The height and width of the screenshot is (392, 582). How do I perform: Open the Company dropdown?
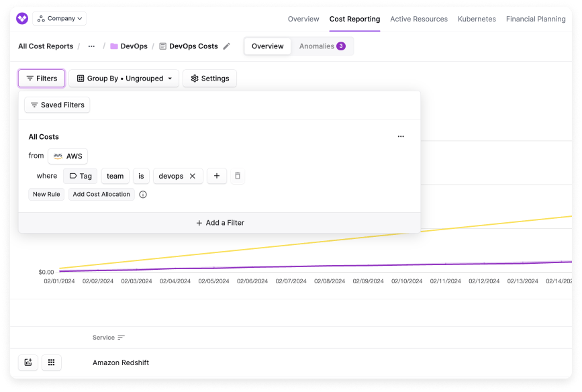pyautogui.click(x=58, y=19)
